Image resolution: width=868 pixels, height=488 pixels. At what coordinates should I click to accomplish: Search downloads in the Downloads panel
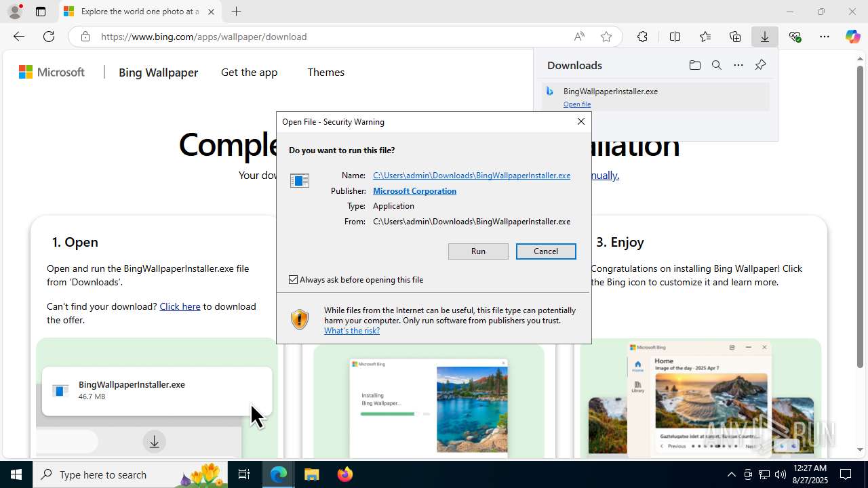716,65
